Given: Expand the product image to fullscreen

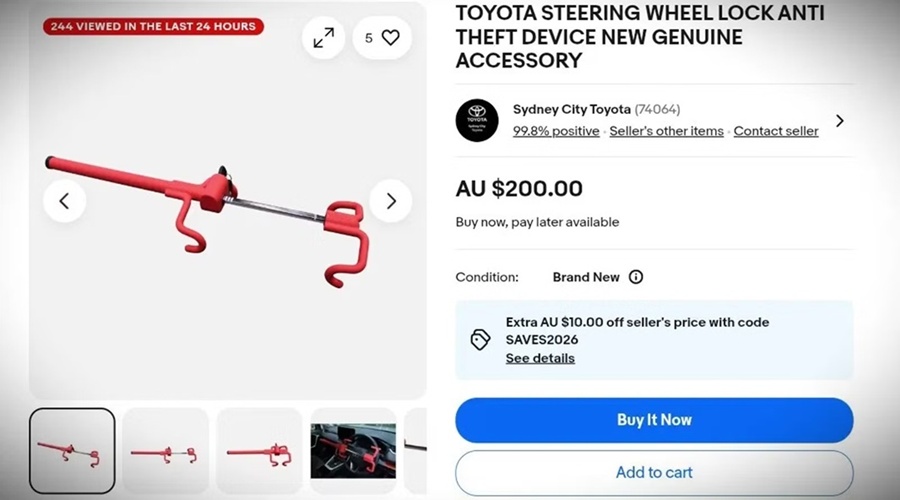Looking at the screenshot, I should 323,38.
